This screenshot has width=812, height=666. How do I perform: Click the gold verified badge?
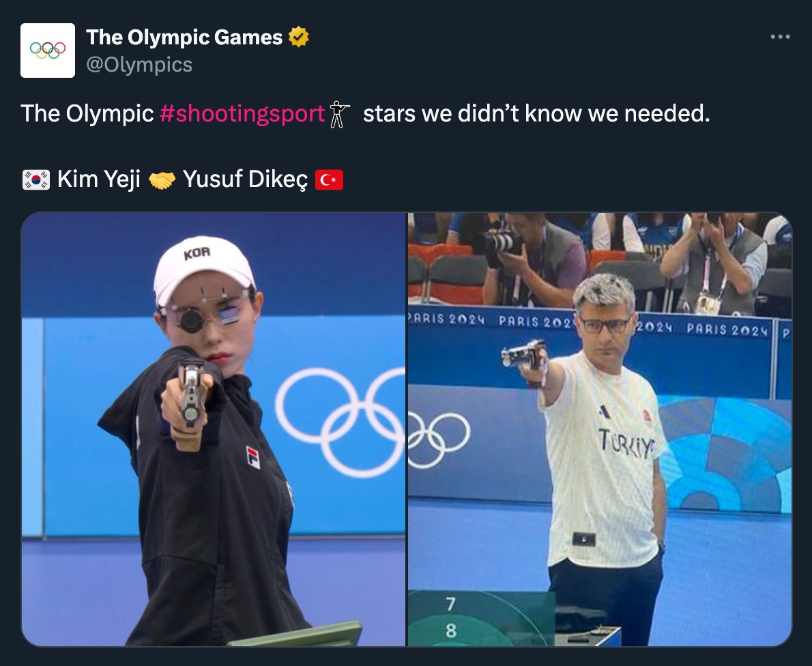click(x=299, y=37)
